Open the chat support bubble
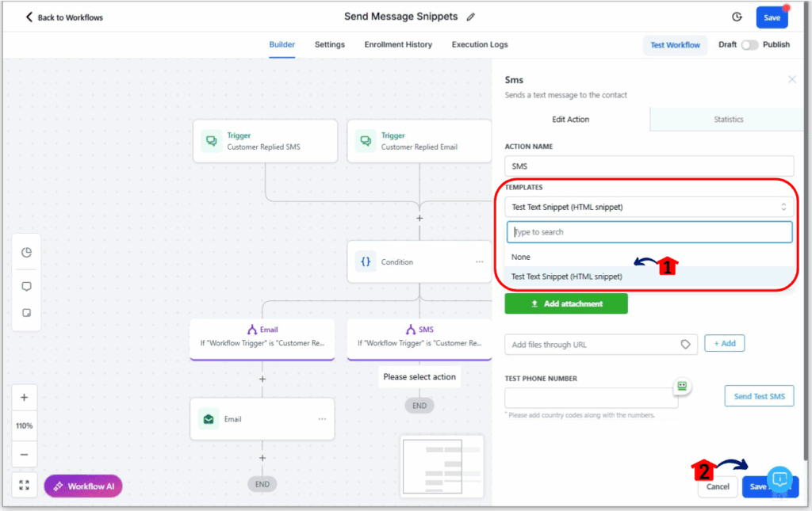812x511 pixels. point(779,480)
